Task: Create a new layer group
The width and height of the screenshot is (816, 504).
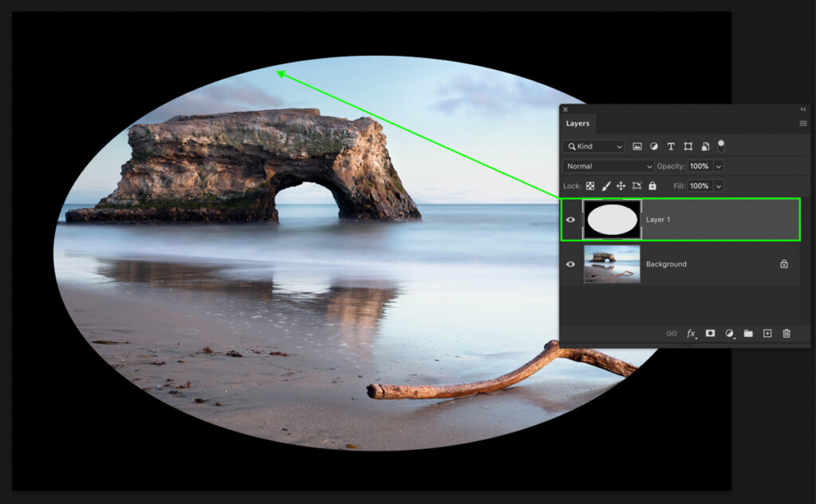Action: pos(748,334)
